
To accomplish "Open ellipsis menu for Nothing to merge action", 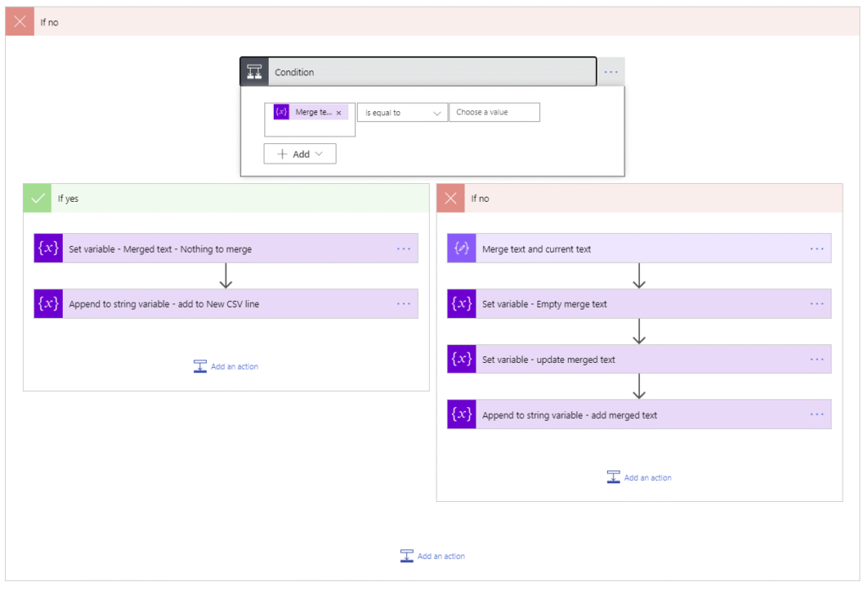I will (403, 248).
